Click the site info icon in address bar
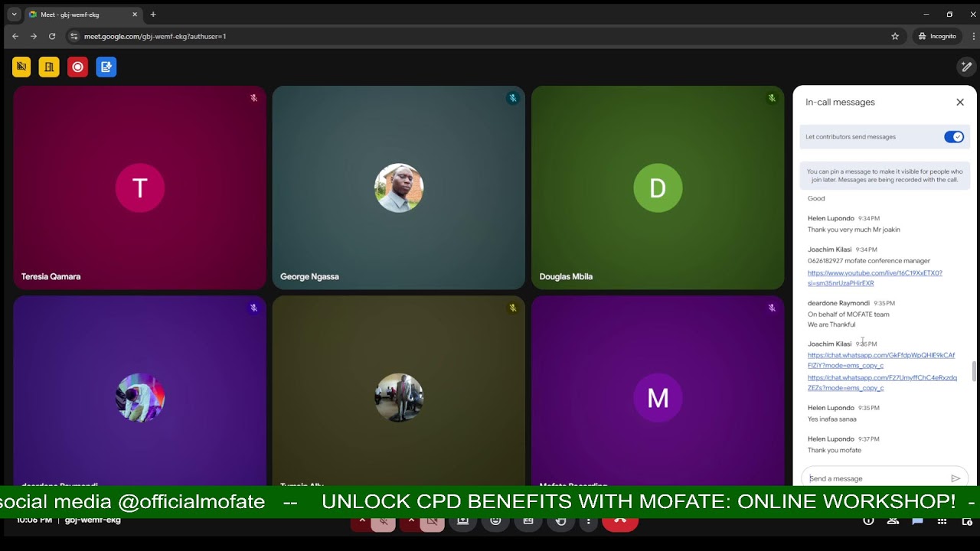 pyautogui.click(x=73, y=36)
